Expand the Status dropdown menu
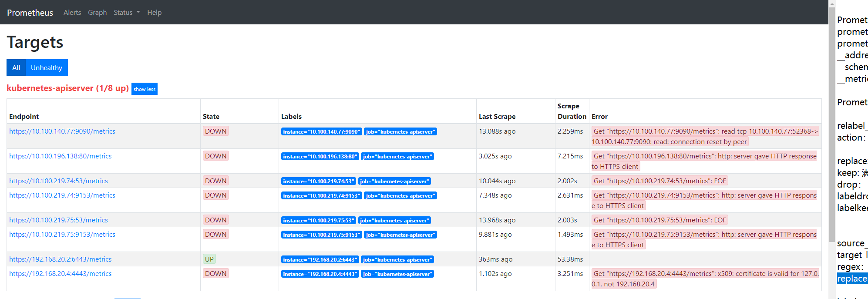This screenshot has height=299, width=868. tap(127, 13)
